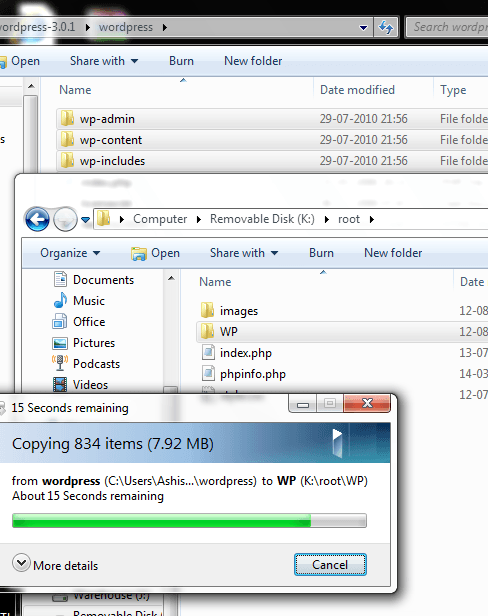Select wp-content folder icon
This screenshot has height=616, width=488.
click(67, 139)
